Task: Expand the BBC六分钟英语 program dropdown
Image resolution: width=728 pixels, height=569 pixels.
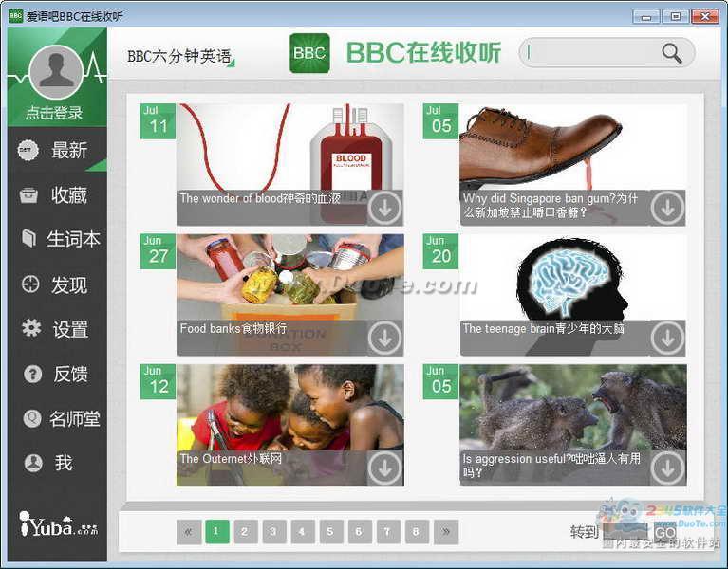Action: [x=181, y=57]
